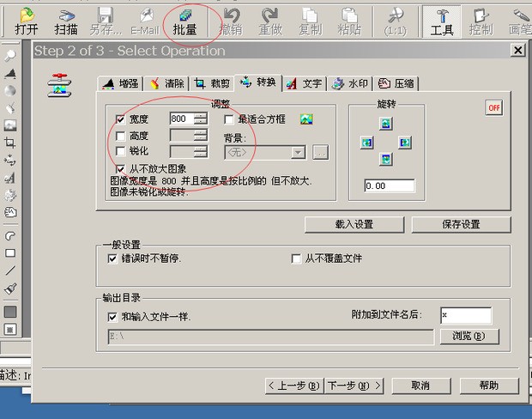The height and width of the screenshot is (419, 532).
Task: Toggle the 错误时不暂停 checkbox
Action: point(112,259)
